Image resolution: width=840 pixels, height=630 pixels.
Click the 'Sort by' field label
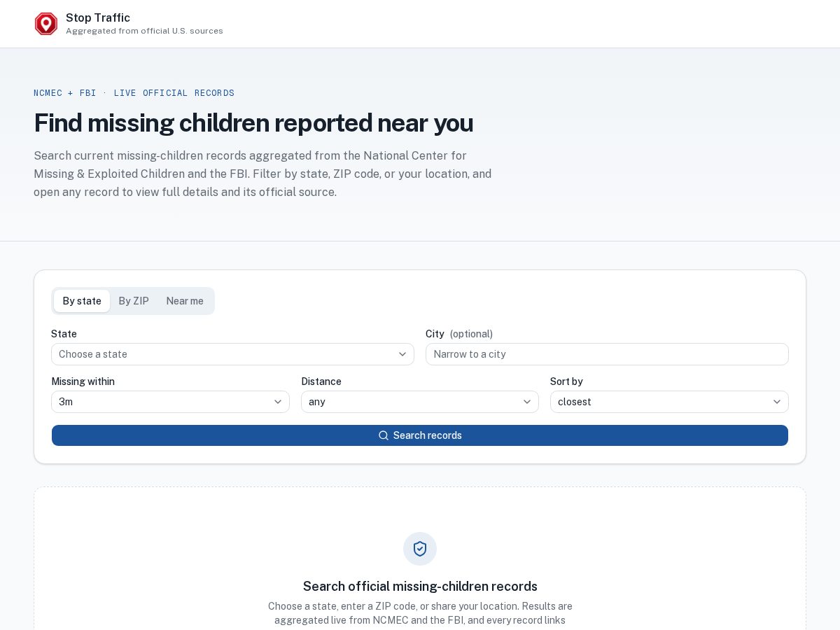[566, 381]
